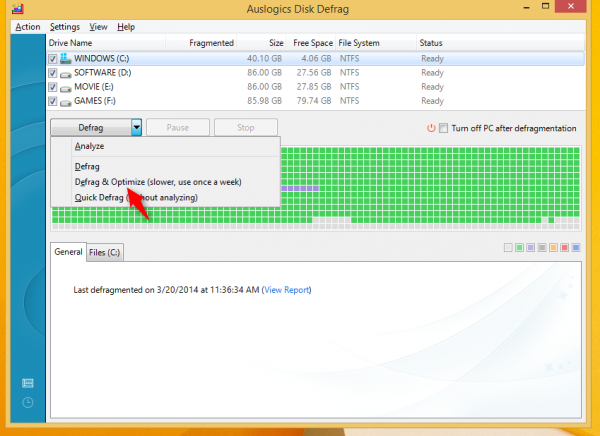Sort by Drive Name column header
Image resolution: width=600 pixels, height=436 pixels.
tap(106, 43)
